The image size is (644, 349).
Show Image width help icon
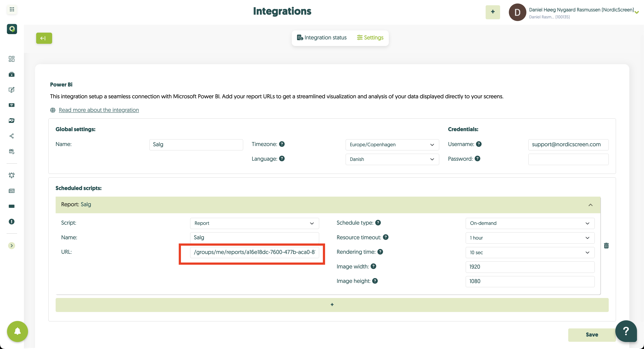click(x=373, y=266)
